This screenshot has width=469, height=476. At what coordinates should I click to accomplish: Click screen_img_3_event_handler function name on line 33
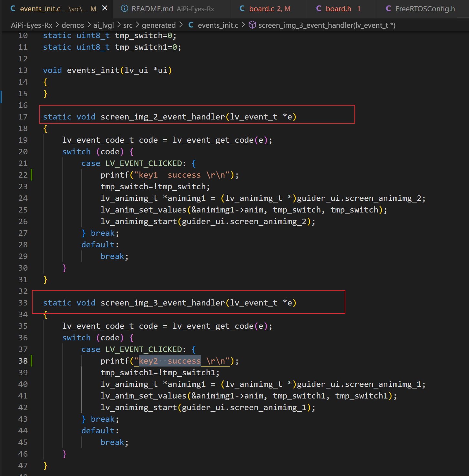pyautogui.click(x=163, y=303)
